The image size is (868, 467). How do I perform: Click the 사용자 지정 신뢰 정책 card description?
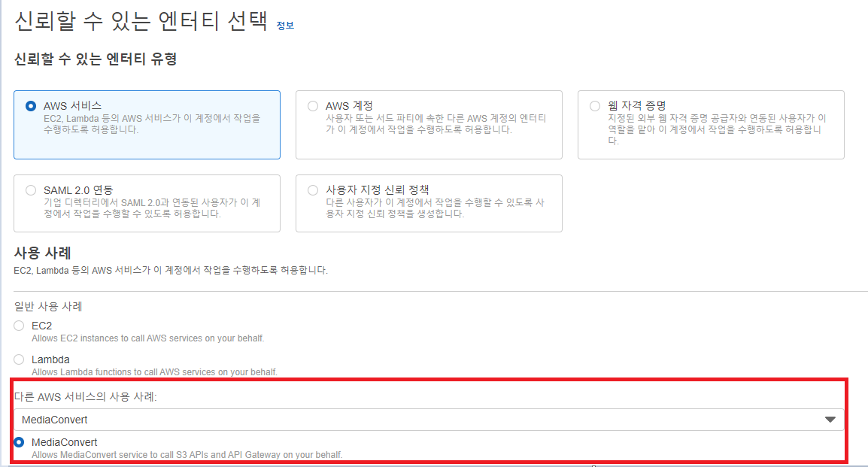[435, 208]
